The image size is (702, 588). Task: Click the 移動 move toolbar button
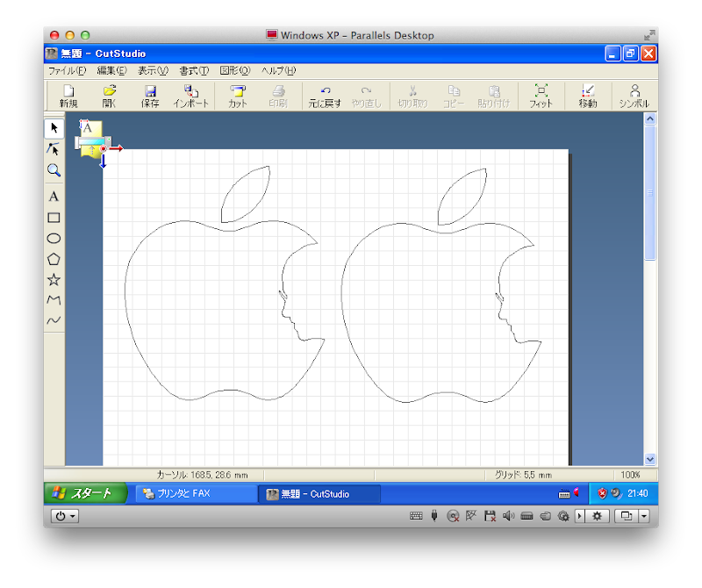(x=587, y=96)
